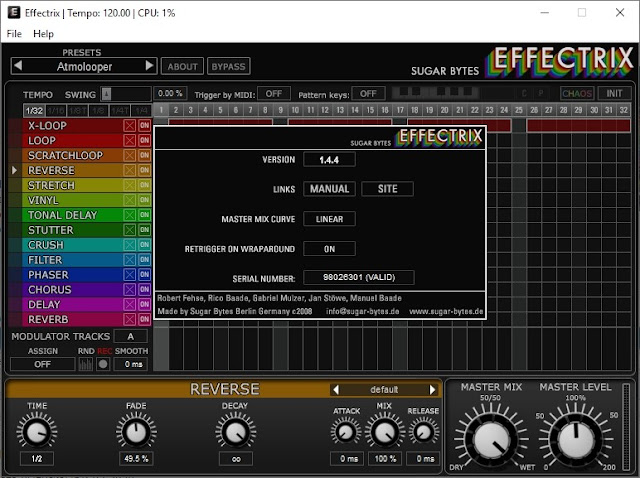Clear the STRETCH track with its X icon

click(130, 185)
